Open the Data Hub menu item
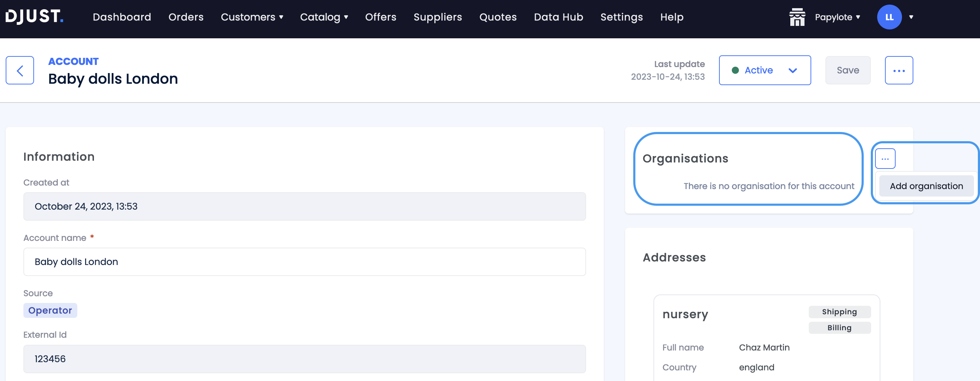 point(558,17)
